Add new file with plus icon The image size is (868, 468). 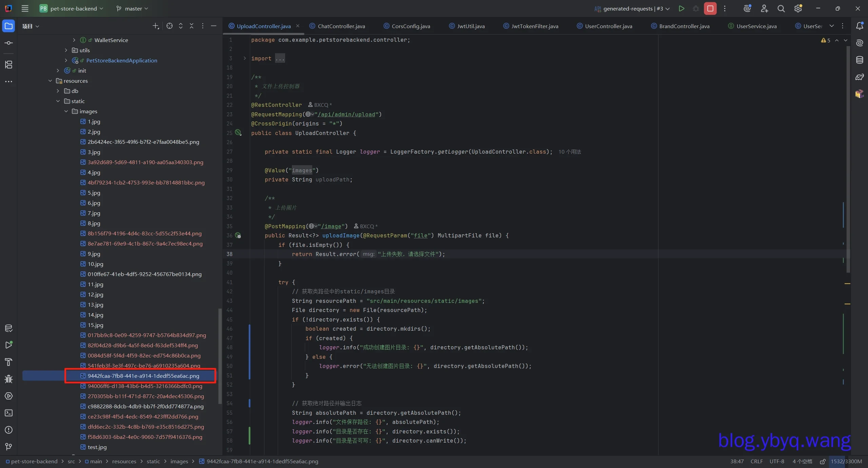click(x=156, y=26)
